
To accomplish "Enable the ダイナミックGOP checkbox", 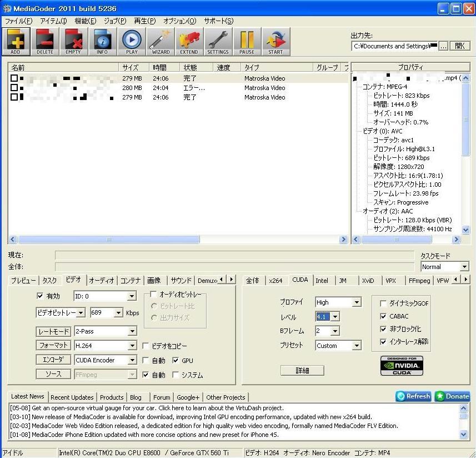I will point(383,303).
